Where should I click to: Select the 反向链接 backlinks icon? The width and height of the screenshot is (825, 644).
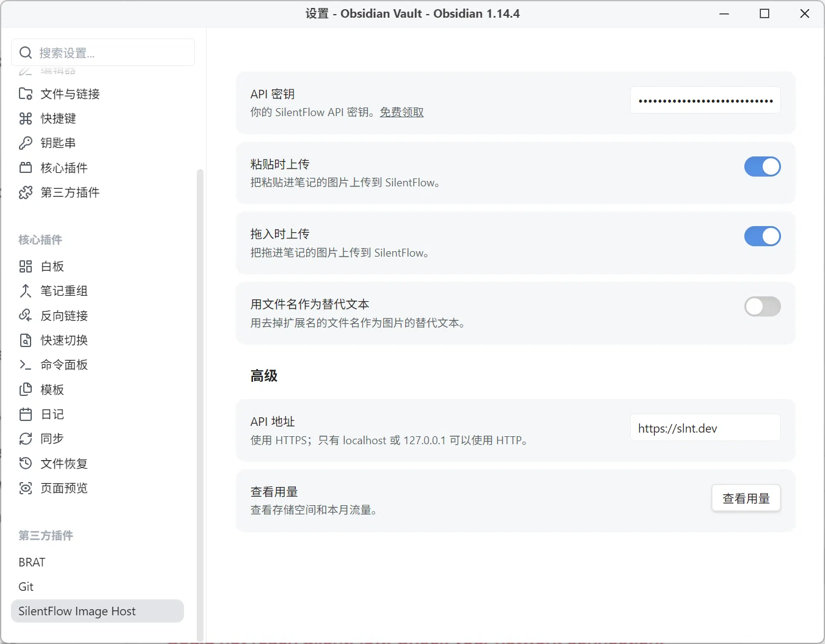(x=26, y=315)
